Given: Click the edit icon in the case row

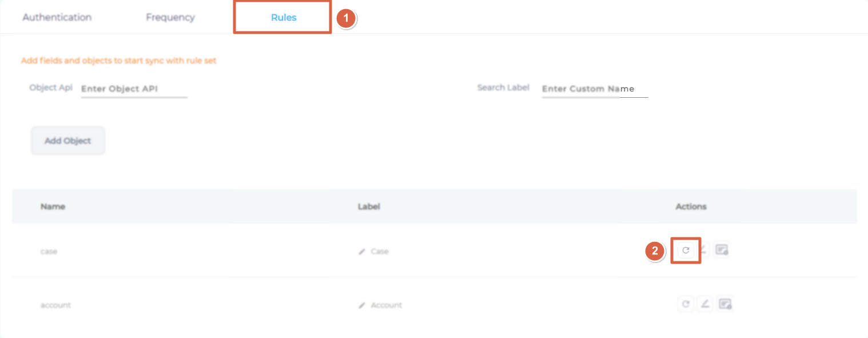Looking at the screenshot, I should [x=704, y=250].
